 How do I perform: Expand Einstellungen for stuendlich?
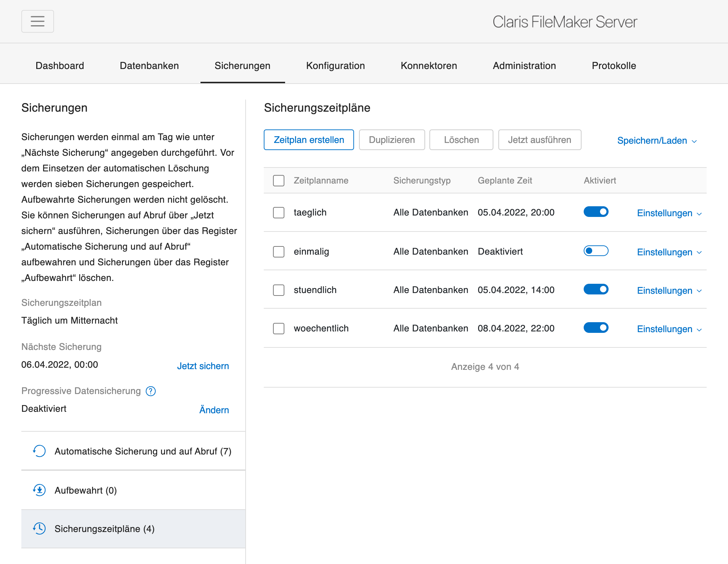pyautogui.click(x=669, y=291)
